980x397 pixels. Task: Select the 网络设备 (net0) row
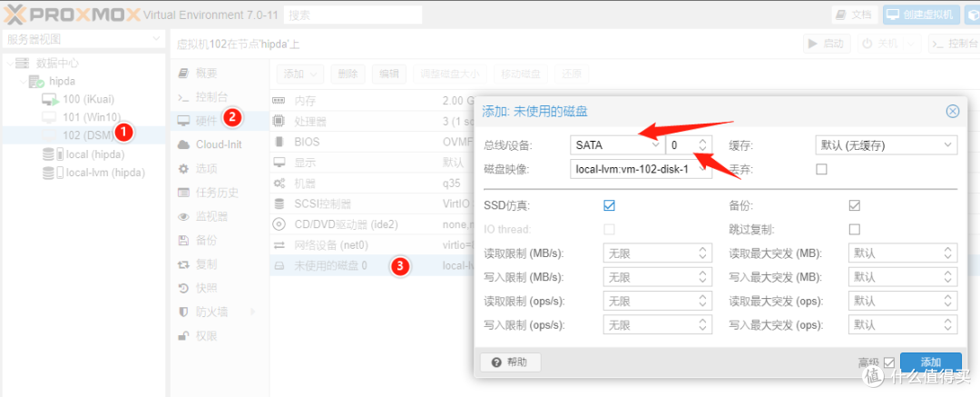[372, 245]
